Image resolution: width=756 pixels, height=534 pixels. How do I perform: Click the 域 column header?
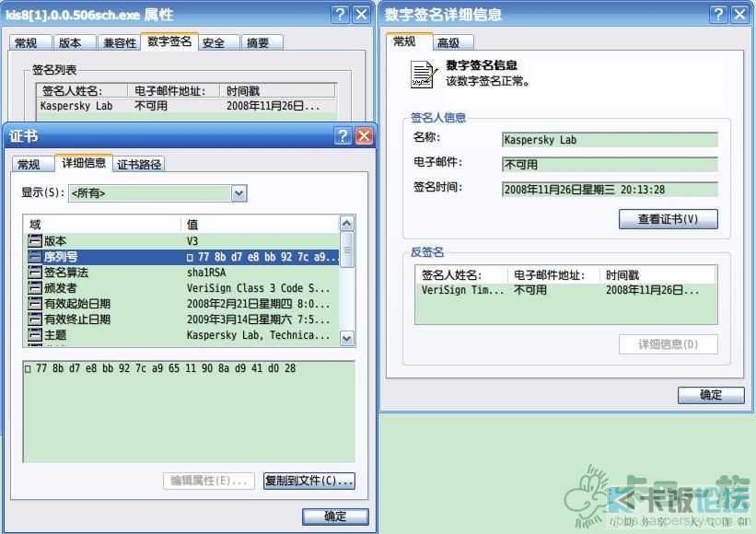pos(102,224)
